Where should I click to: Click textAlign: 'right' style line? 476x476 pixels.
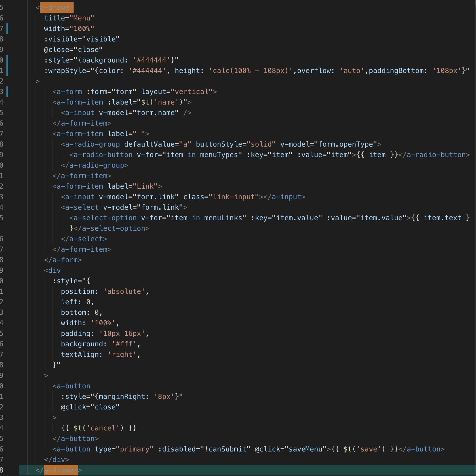pyautogui.click(x=101, y=355)
